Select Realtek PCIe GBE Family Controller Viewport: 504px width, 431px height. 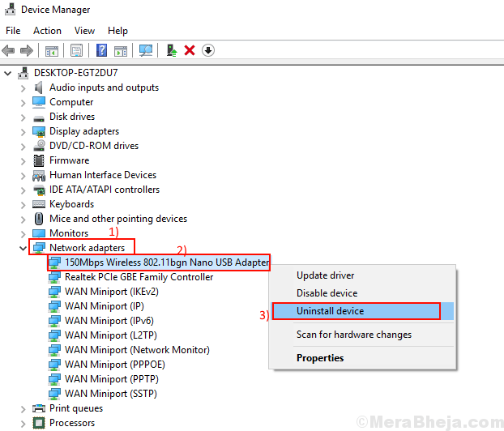(x=139, y=277)
